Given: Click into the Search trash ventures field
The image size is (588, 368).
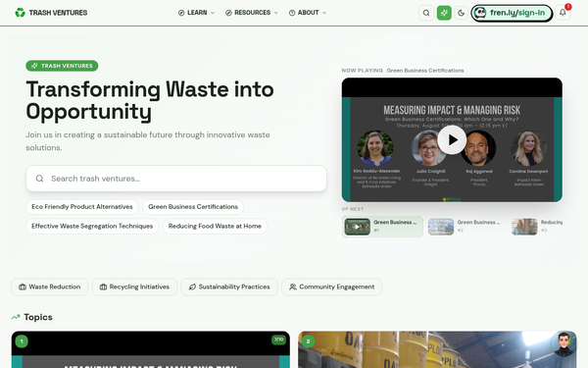Looking at the screenshot, I should click(176, 179).
